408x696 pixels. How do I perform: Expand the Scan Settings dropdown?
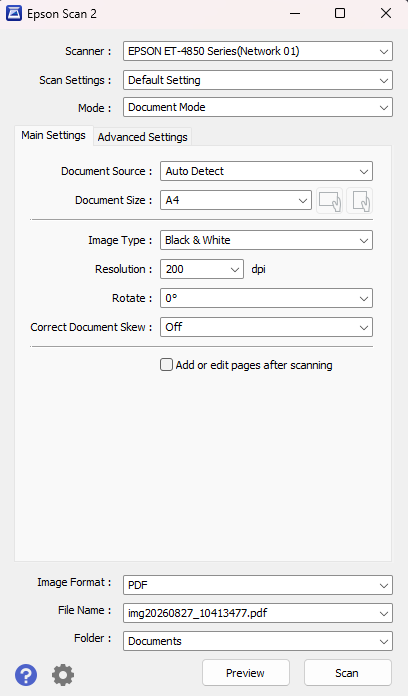pyautogui.click(x=258, y=80)
